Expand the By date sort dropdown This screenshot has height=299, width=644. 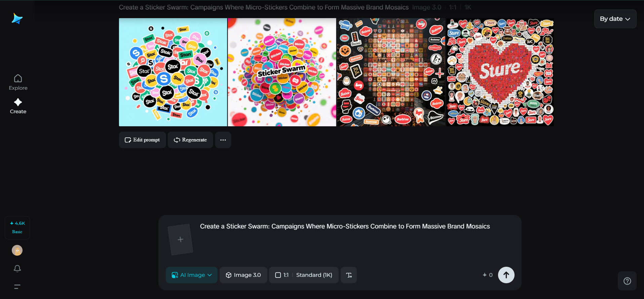(615, 19)
